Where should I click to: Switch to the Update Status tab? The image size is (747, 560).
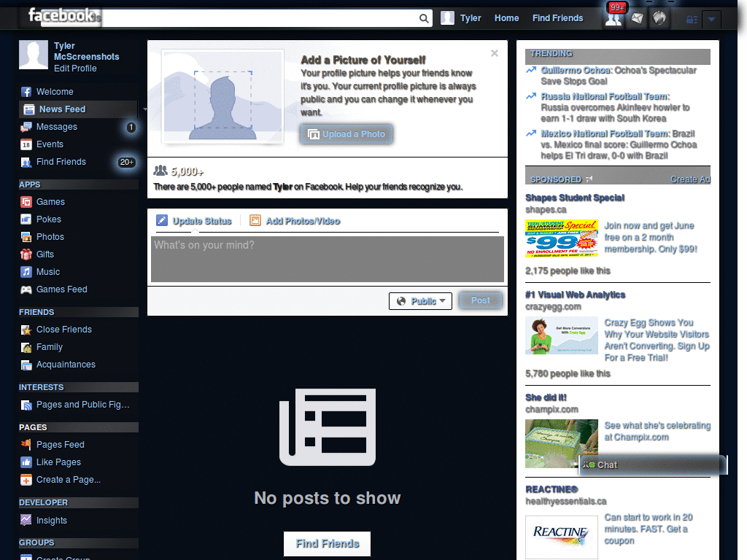click(x=194, y=221)
